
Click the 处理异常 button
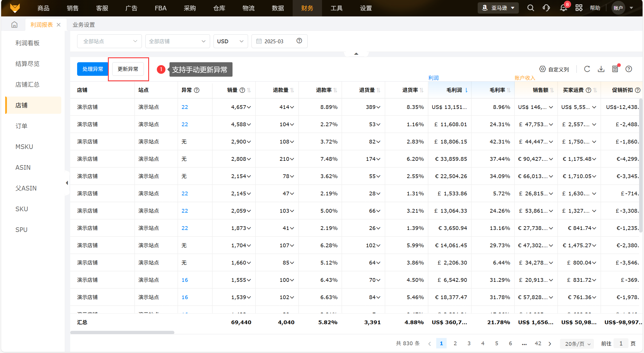[x=93, y=69]
